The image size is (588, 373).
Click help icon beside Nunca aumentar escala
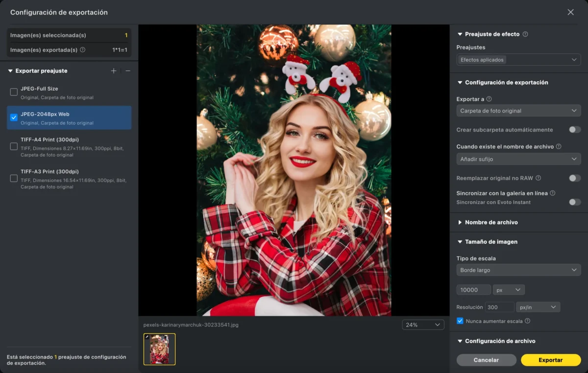pyautogui.click(x=527, y=321)
